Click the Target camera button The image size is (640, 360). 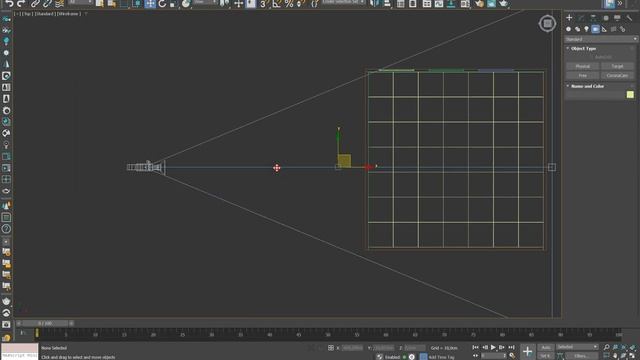pos(617,66)
